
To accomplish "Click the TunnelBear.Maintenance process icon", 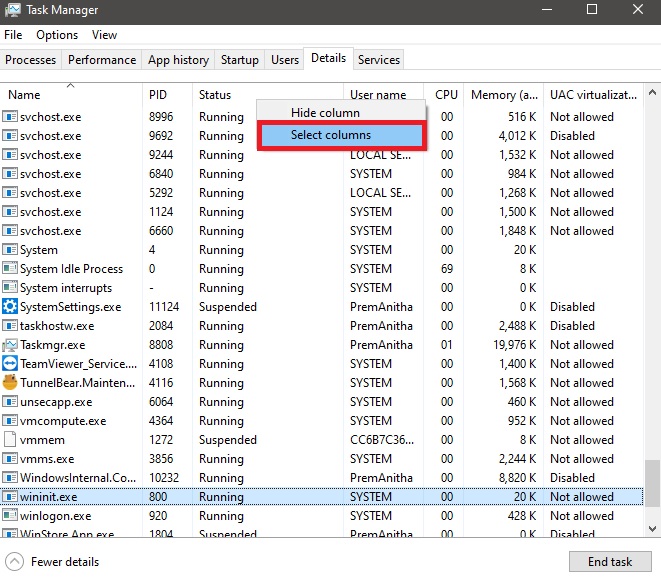I will pyautogui.click(x=11, y=383).
